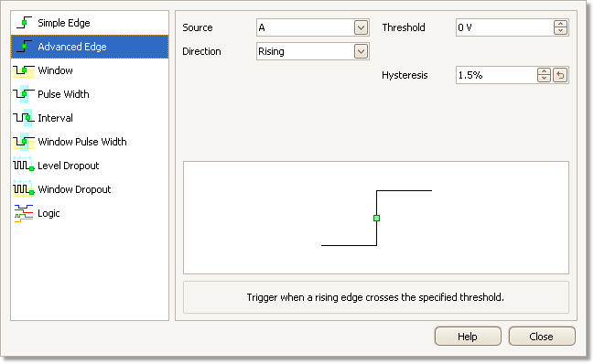594x364 pixels.
Task: Close the trigger dialog
Action: coord(542,337)
